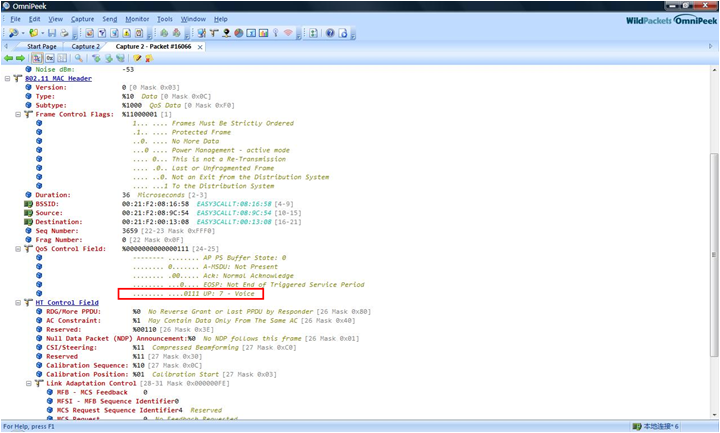The image size is (720, 433).
Task: Click the vertical scrollbar up arrow
Action: tap(714, 70)
